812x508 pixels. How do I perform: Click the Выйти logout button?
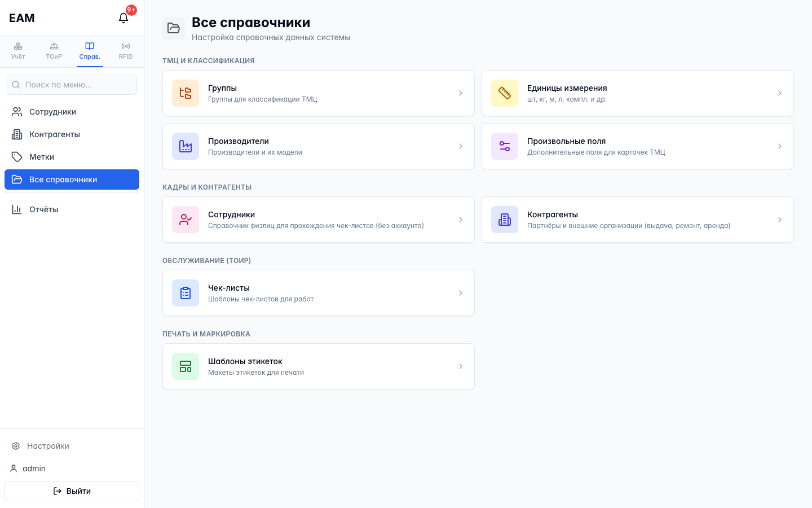pos(72,491)
